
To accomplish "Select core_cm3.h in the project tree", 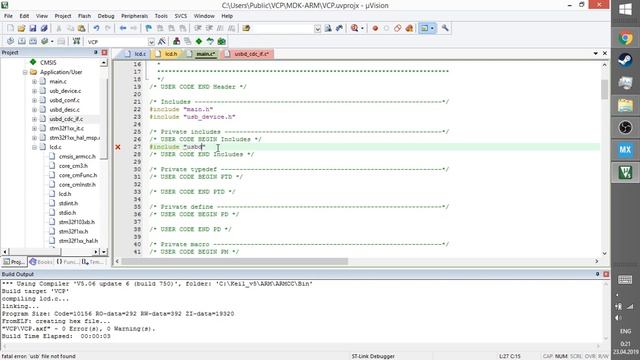I will [x=73, y=166].
